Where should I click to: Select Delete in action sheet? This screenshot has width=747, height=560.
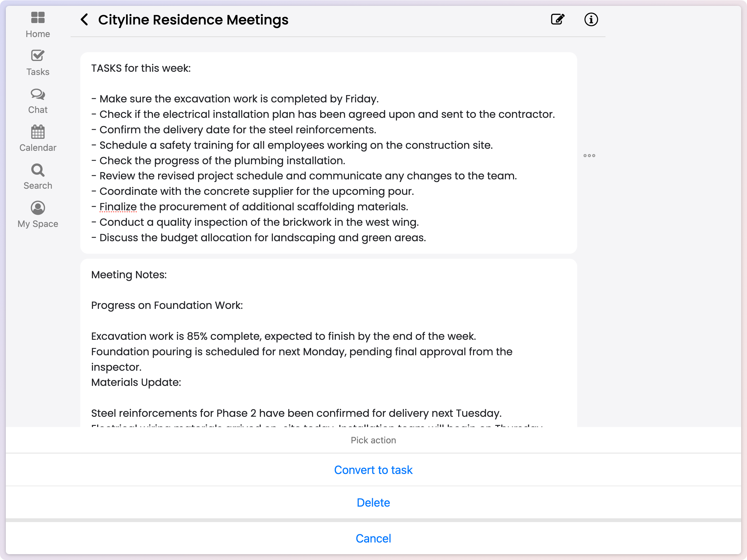[x=373, y=503]
